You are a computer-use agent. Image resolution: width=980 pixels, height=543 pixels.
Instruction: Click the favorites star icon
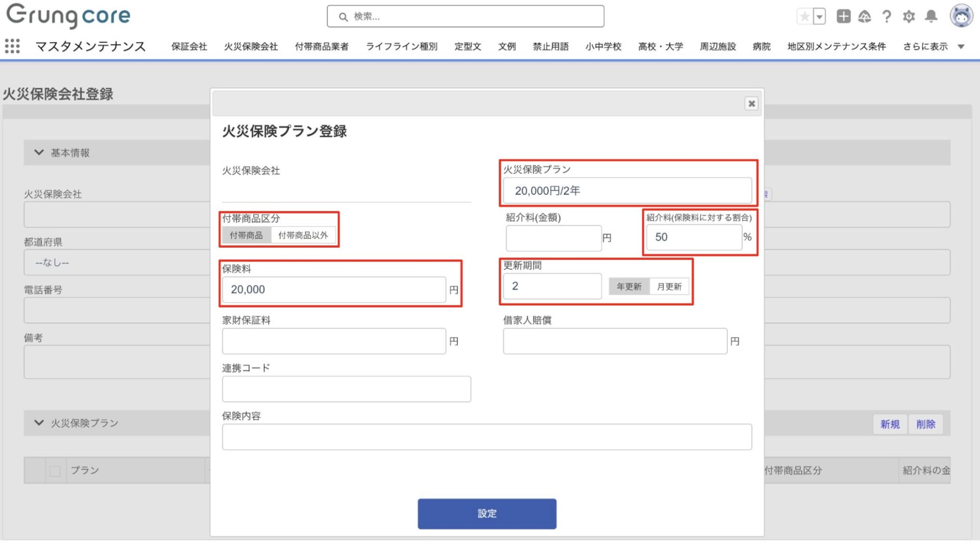(804, 17)
